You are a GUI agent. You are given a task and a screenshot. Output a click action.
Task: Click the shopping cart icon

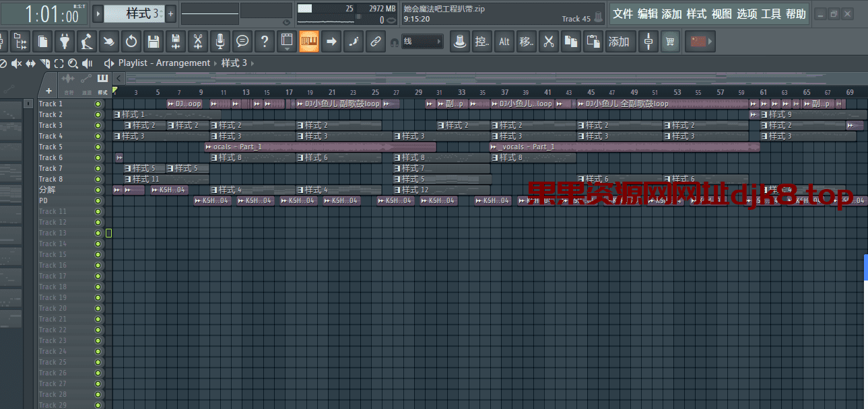point(669,42)
